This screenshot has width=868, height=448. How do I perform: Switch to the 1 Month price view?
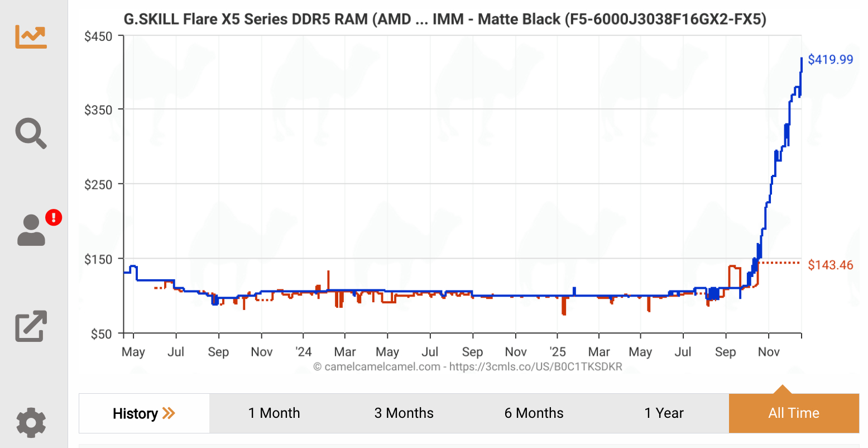tap(274, 413)
